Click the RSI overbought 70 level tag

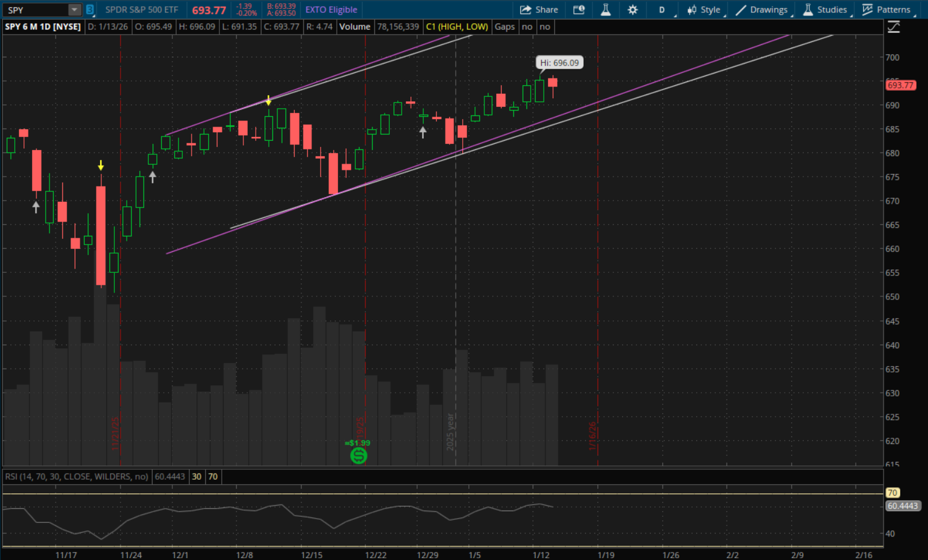892,493
